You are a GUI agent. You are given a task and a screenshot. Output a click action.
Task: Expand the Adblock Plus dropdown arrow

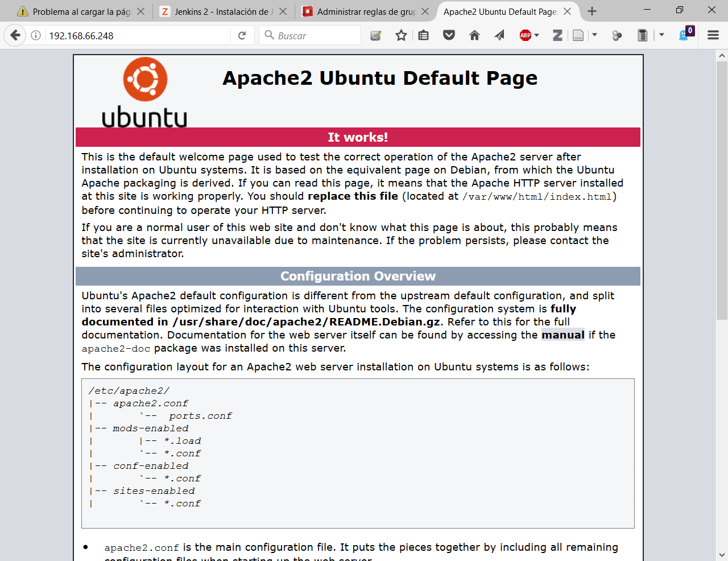click(x=537, y=35)
